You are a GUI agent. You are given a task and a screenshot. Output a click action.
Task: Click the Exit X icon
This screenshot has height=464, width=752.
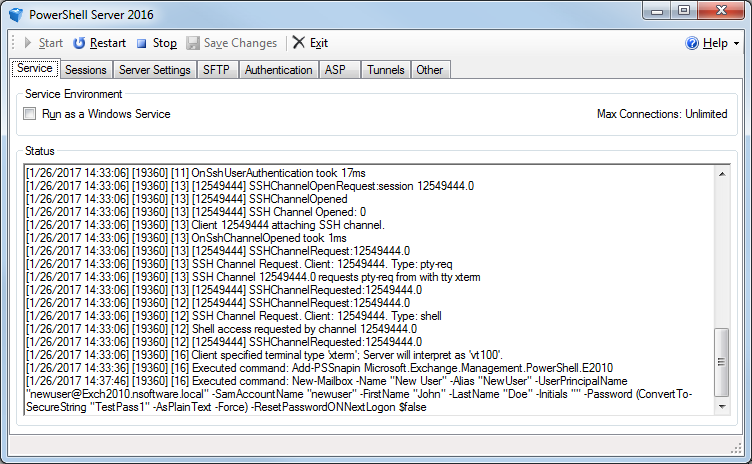(x=298, y=42)
